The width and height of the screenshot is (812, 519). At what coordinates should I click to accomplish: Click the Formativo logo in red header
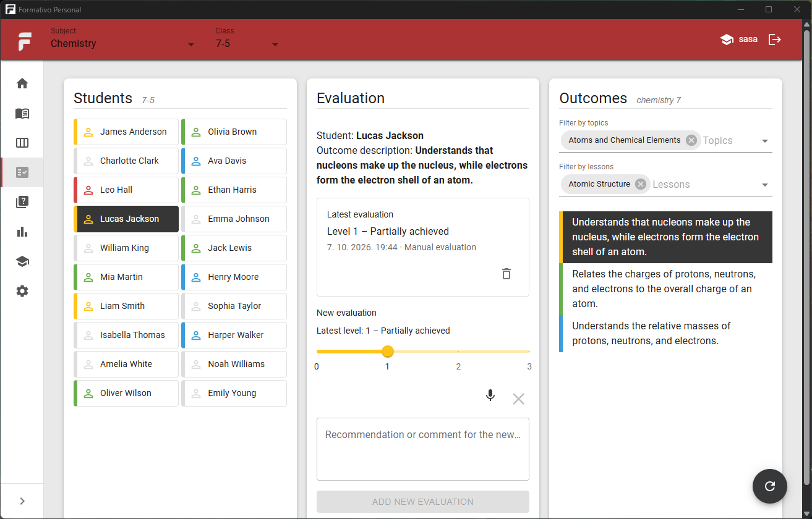[25, 41]
